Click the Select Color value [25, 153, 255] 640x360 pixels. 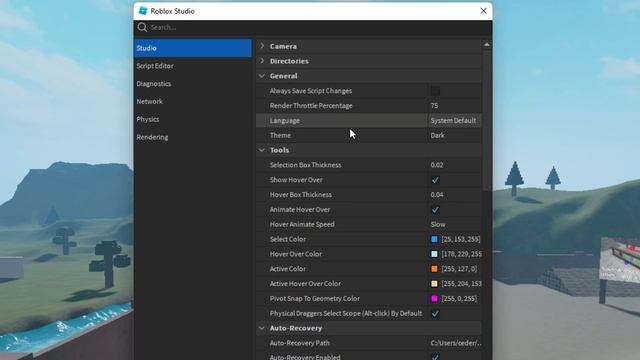pos(461,239)
